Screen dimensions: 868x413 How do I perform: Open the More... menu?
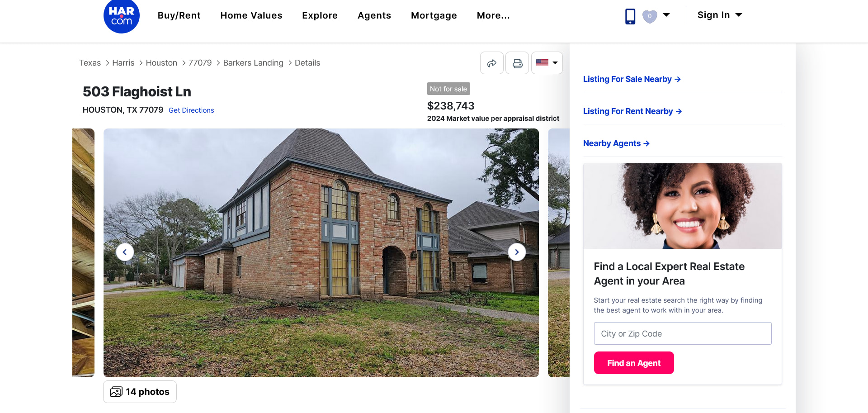(493, 15)
